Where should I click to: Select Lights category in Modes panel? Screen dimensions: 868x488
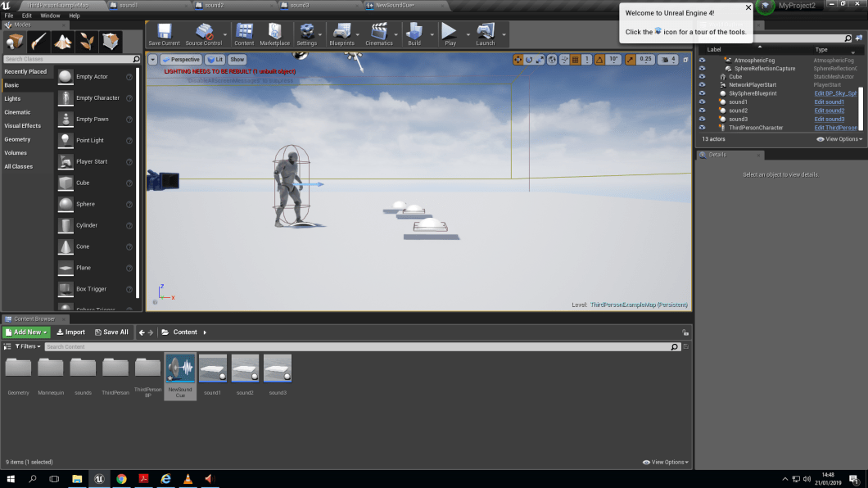12,98
